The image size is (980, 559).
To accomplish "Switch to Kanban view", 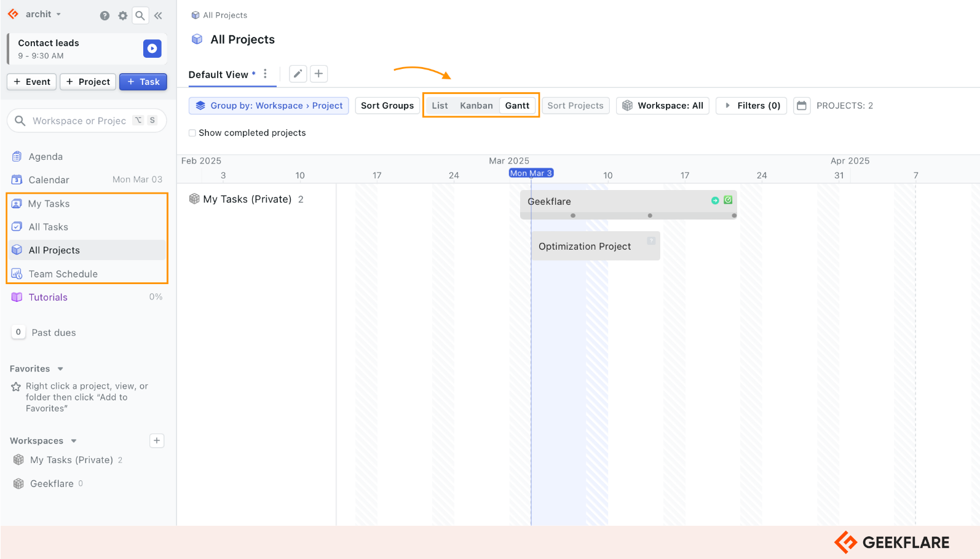I will (476, 106).
